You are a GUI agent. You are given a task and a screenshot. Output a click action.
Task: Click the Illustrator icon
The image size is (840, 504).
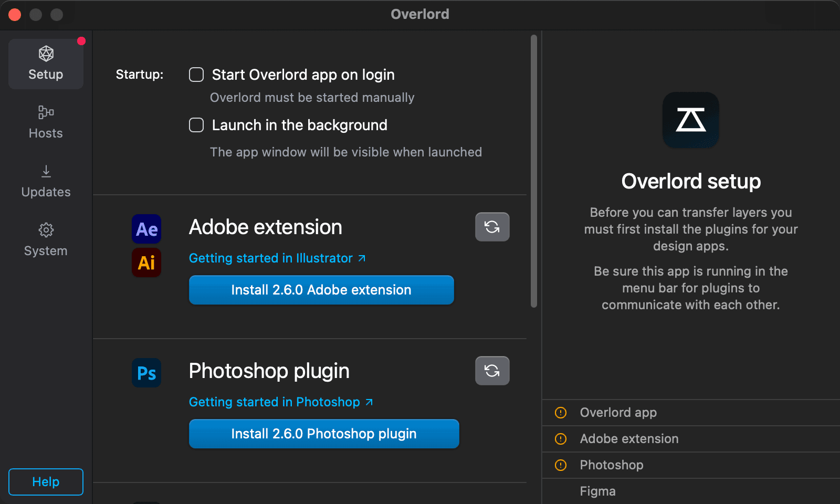point(146,262)
